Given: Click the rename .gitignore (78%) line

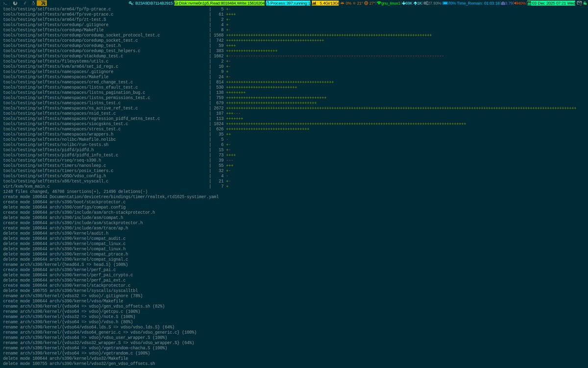Looking at the screenshot, I should (73, 295).
